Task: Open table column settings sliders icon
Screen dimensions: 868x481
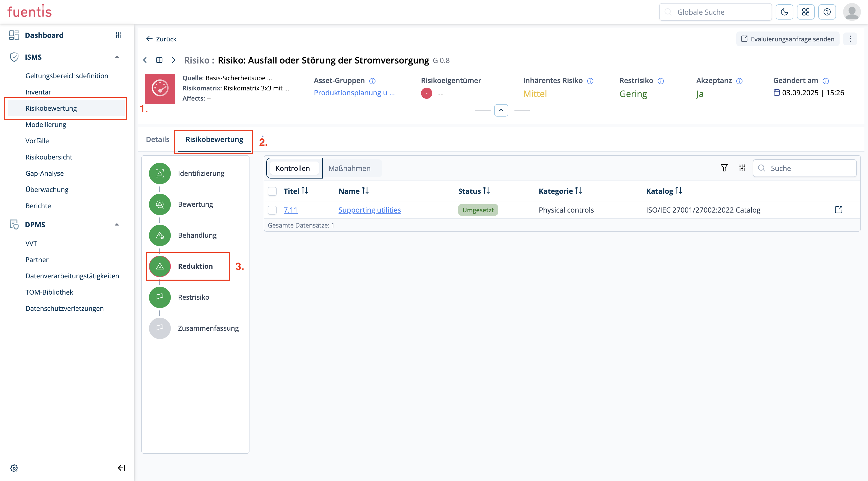Action: tap(742, 168)
